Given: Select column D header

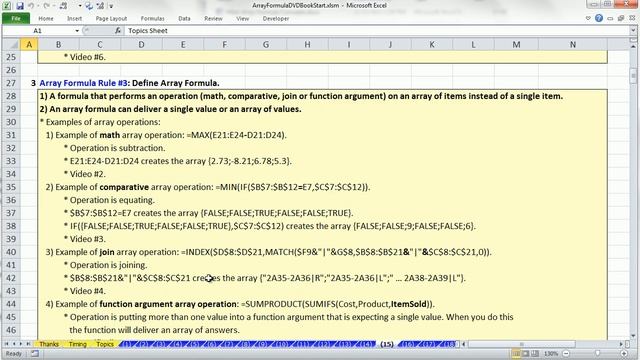Looking at the screenshot, I should (x=141, y=44).
